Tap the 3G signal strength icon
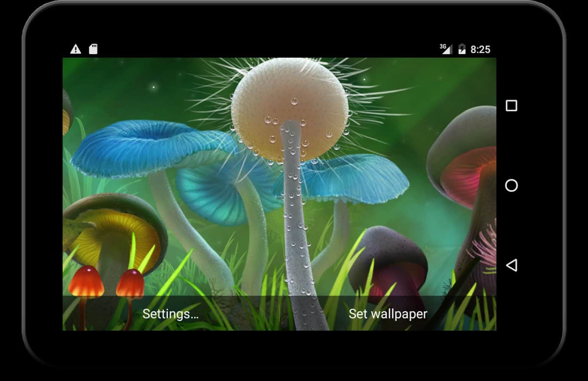 click(445, 49)
